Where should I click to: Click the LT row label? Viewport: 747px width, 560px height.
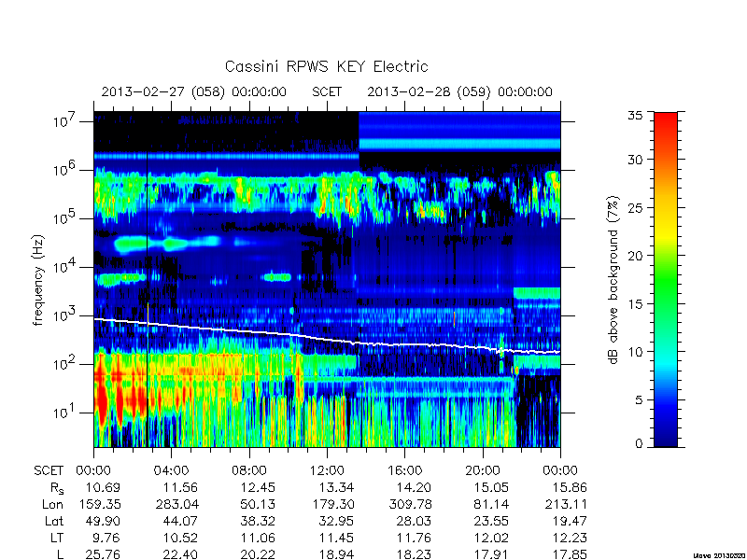click(x=57, y=539)
